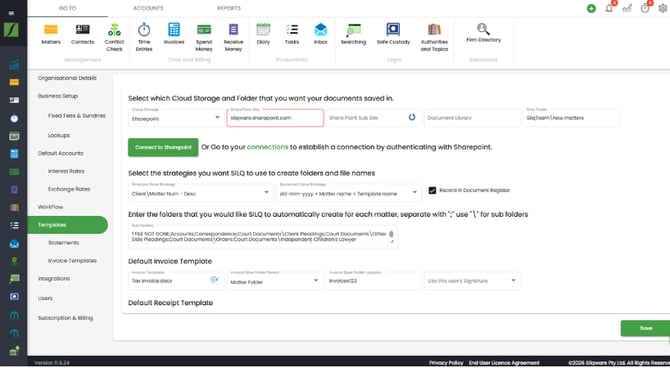Switch to the REPORTS tab
670x368 pixels.
click(x=229, y=8)
